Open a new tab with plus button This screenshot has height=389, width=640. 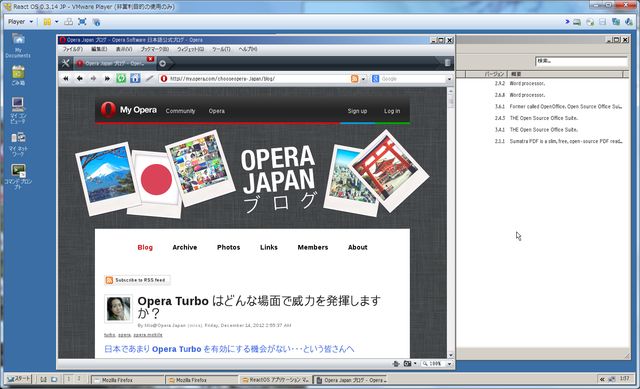click(x=162, y=63)
